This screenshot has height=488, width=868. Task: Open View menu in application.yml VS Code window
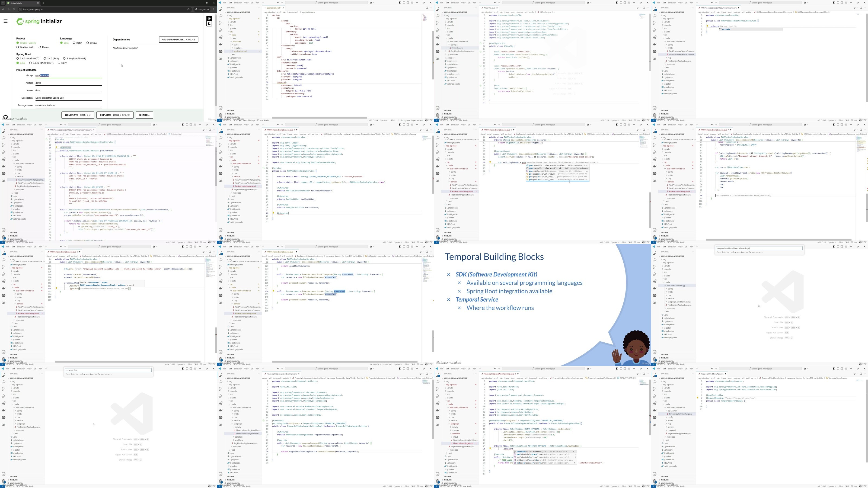click(x=246, y=3)
